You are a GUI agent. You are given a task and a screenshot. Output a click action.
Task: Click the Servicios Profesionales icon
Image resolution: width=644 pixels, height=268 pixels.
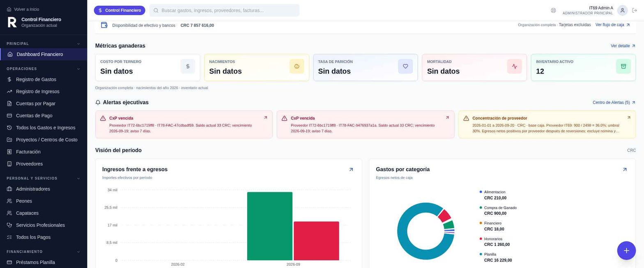point(9,225)
